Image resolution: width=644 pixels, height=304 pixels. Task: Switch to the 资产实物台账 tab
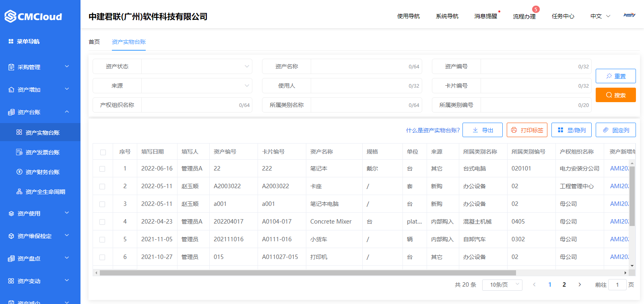(x=129, y=42)
